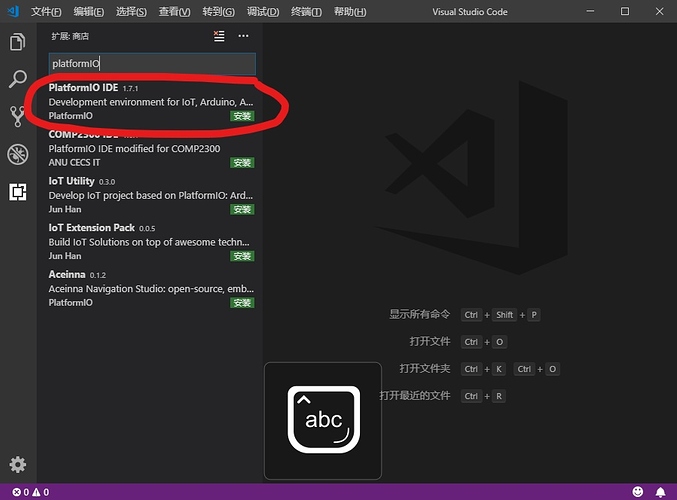This screenshot has height=500, width=677.
Task: Click PlatformIO publisher under Aceinna
Action: [x=70, y=302]
